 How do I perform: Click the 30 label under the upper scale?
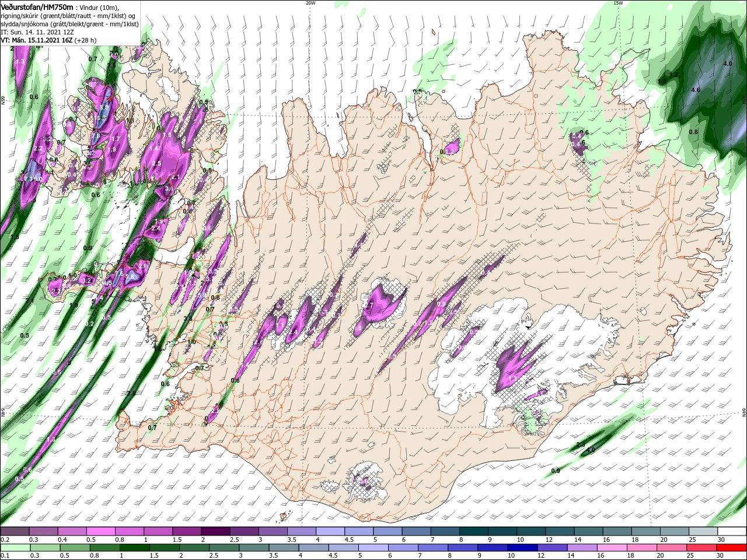pyautogui.click(x=721, y=540)
